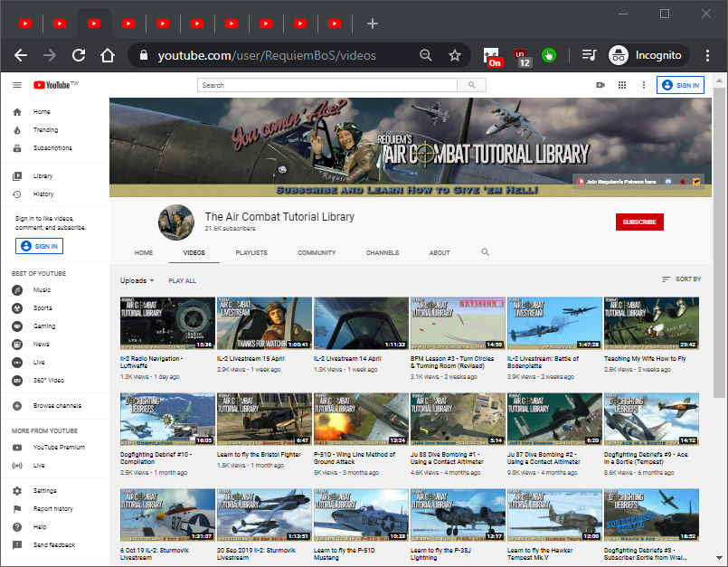Viewport: 728px width, 567px height.
Task: Open Teaching My Wife How to Fly thumbnail
Action: (651, 323)
